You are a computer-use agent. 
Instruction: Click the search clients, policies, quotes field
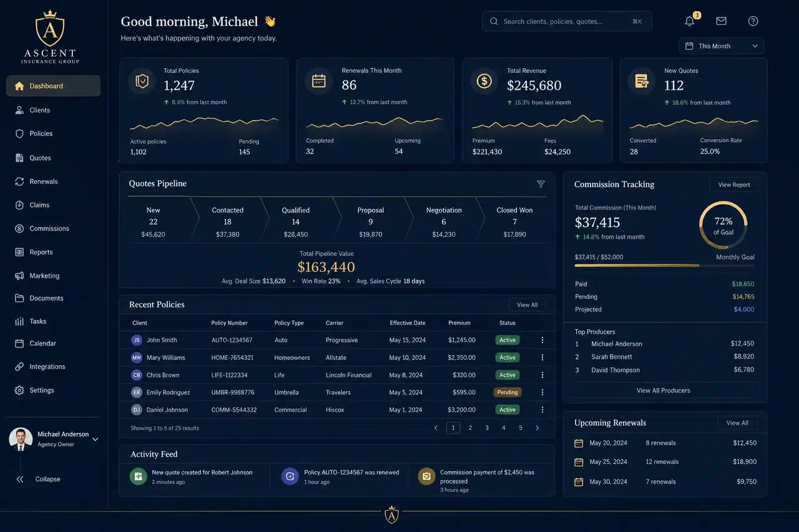click(567, 21)
